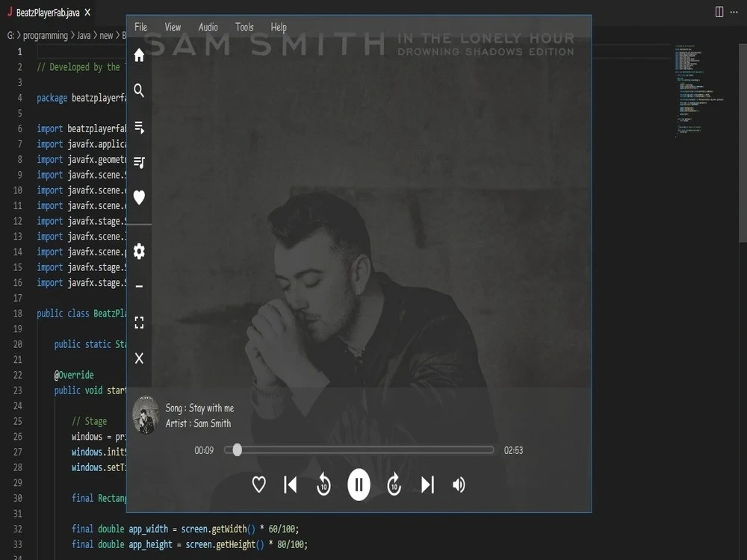Open the player Settings
The height and width of the screenshot is (560, 747).
coord(139,252)
